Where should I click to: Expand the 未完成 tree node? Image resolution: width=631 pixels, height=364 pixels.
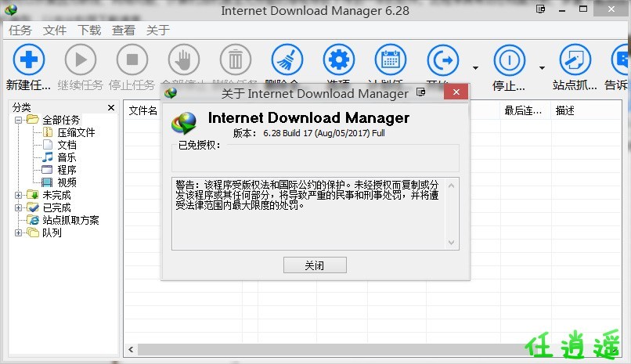[x=18, y=195]
